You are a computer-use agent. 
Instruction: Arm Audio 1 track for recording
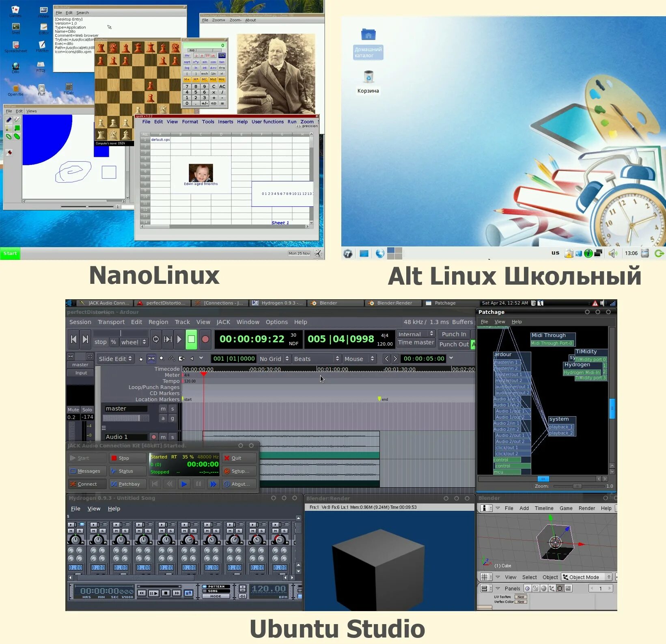click(x=154, y=437)
